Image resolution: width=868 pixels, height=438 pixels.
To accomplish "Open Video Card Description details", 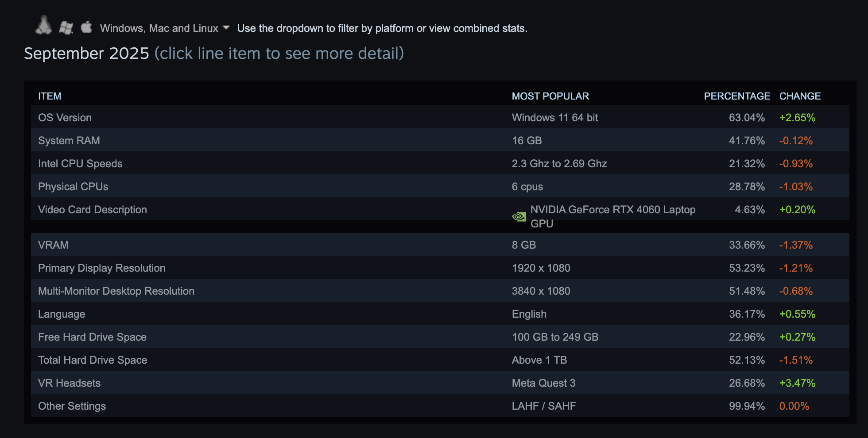I will (x=93, y=210).
